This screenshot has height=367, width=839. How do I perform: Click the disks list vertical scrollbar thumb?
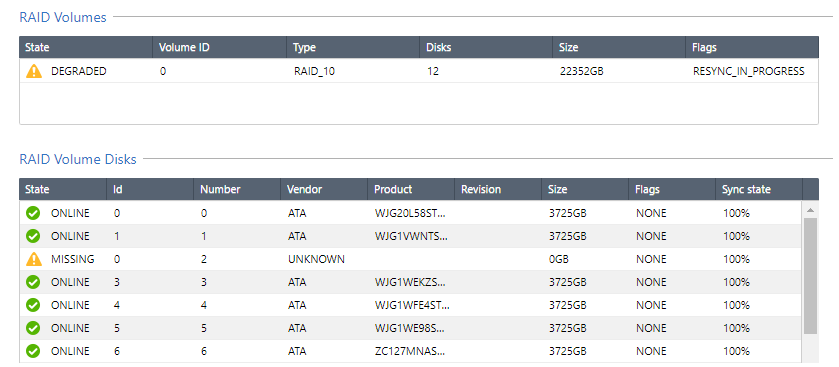(810, 276)
